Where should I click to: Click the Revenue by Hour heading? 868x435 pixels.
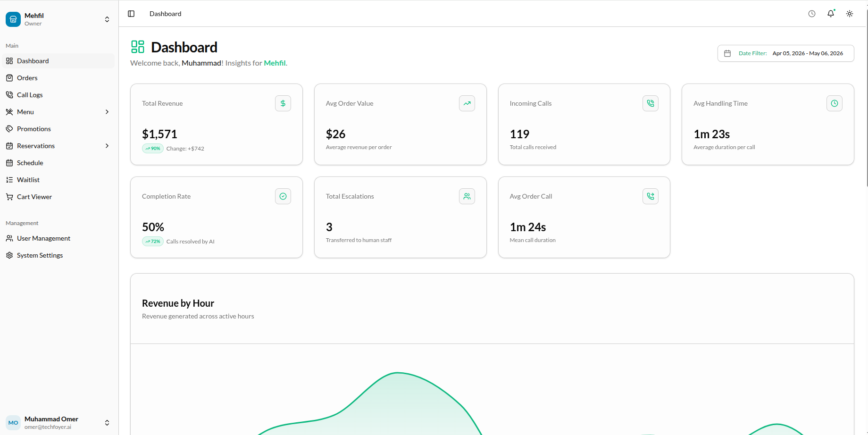click(x=178, y=303)
